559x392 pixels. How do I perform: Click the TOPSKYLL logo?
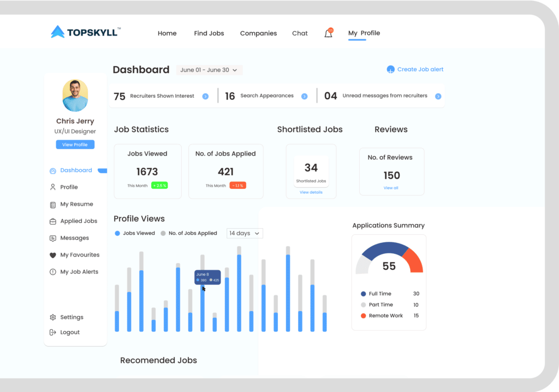86,32
